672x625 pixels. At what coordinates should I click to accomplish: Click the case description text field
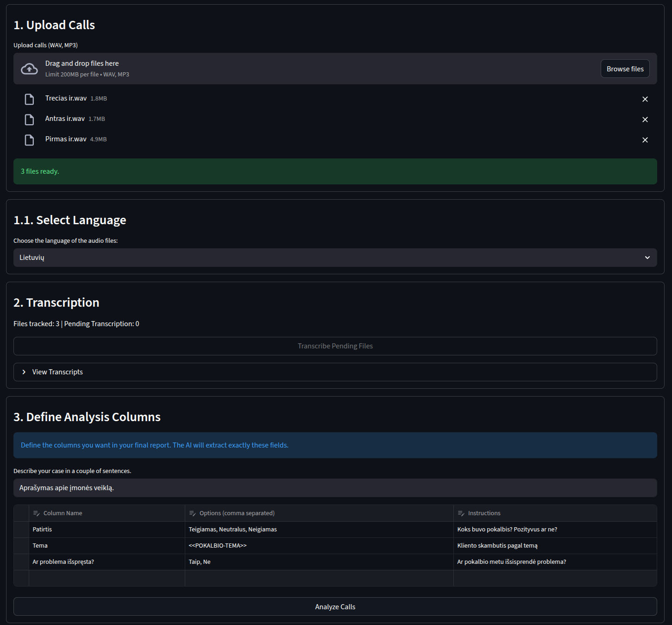point(335,488)
